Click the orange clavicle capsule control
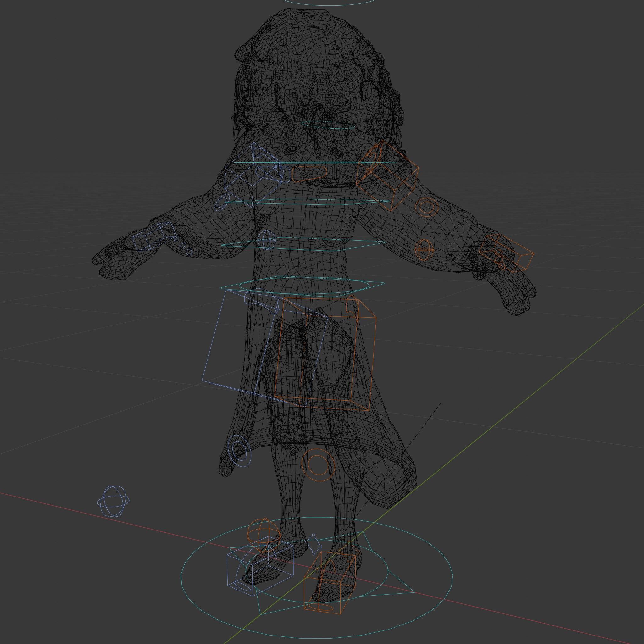 tap(309, 174)
